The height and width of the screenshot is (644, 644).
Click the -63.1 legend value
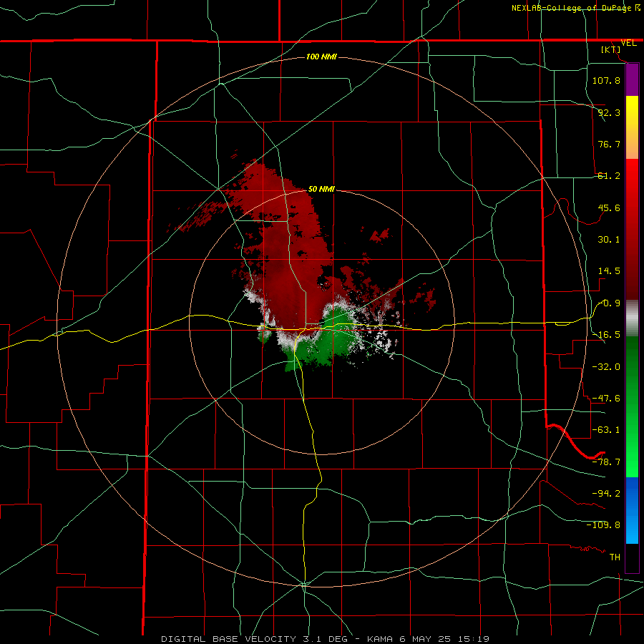tap(606, 430)
